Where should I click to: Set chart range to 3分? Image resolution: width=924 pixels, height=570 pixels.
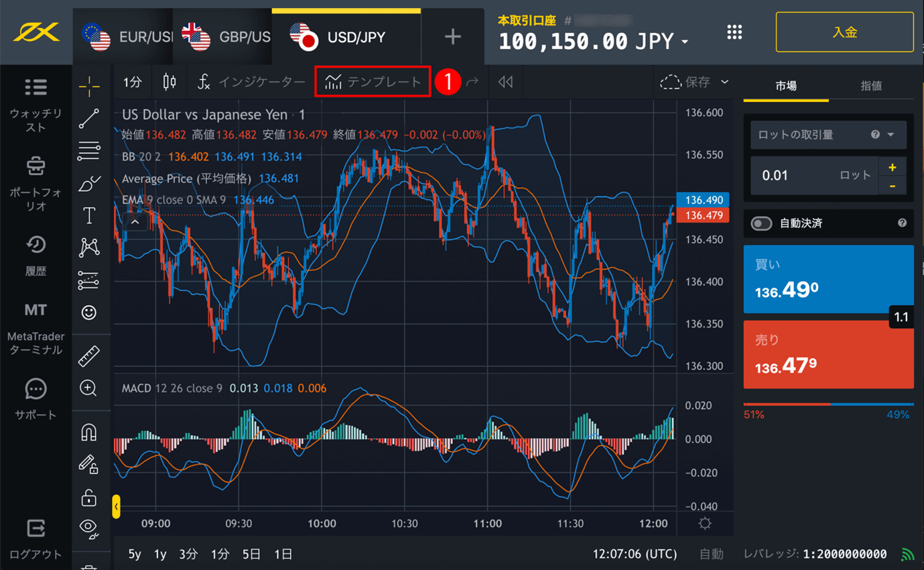click(188, 554)
